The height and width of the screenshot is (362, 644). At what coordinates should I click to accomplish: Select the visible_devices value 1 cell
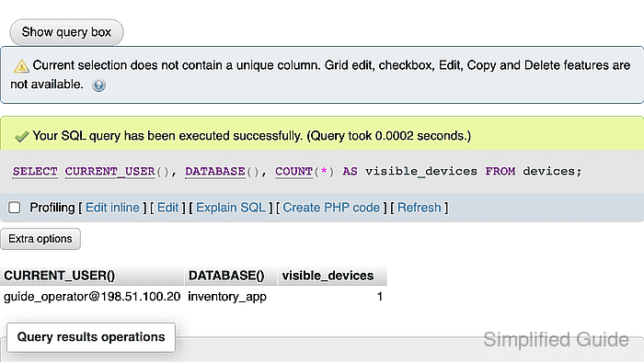[x=332, y=297]
